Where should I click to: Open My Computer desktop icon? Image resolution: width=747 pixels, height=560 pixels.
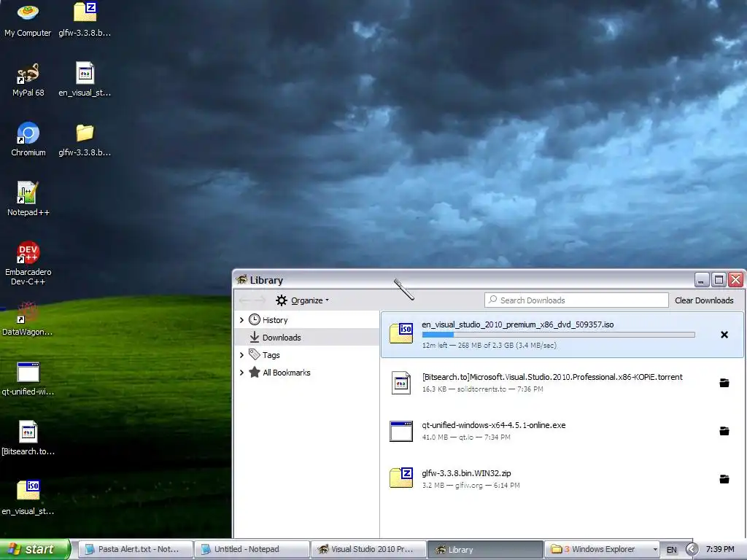pyautogui.click(x=28, y=20)
